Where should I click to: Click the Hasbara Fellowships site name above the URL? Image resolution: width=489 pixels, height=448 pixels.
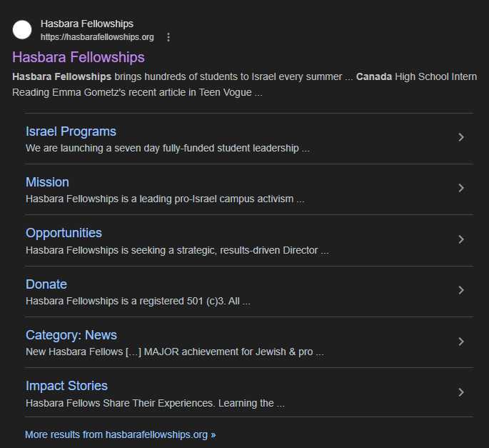pyautogui.click(x=87, y=24)
